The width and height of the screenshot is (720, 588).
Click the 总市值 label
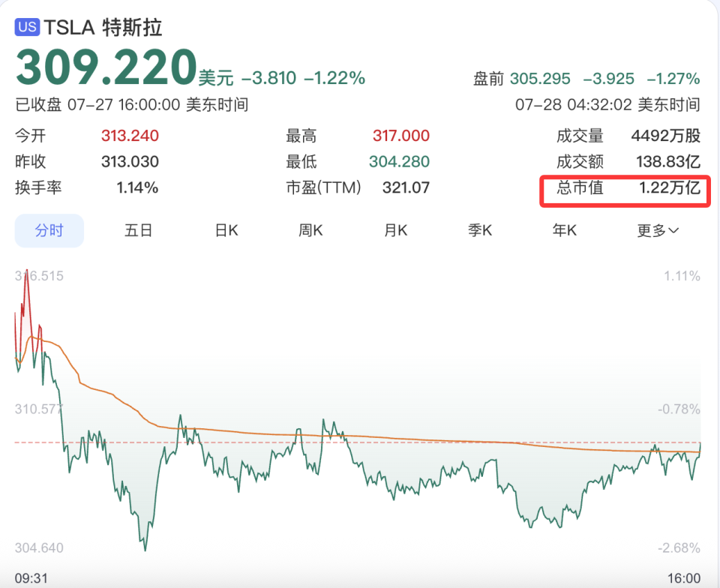(x=580, y=187)
